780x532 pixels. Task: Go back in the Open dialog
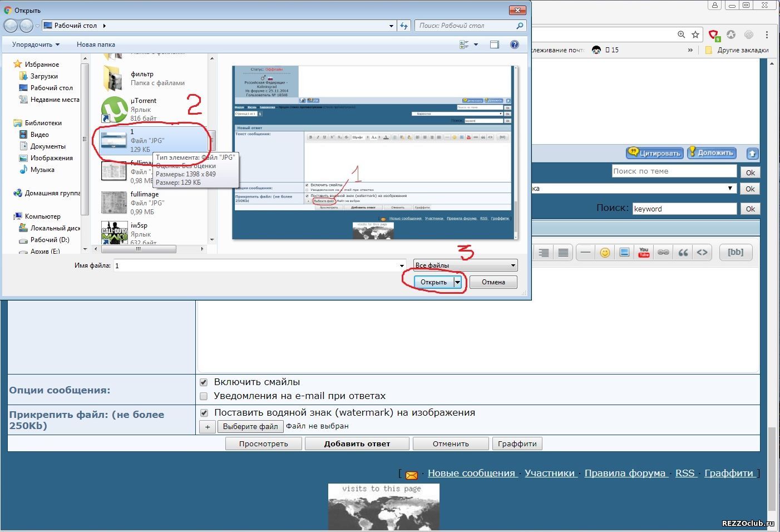(11, 26)
